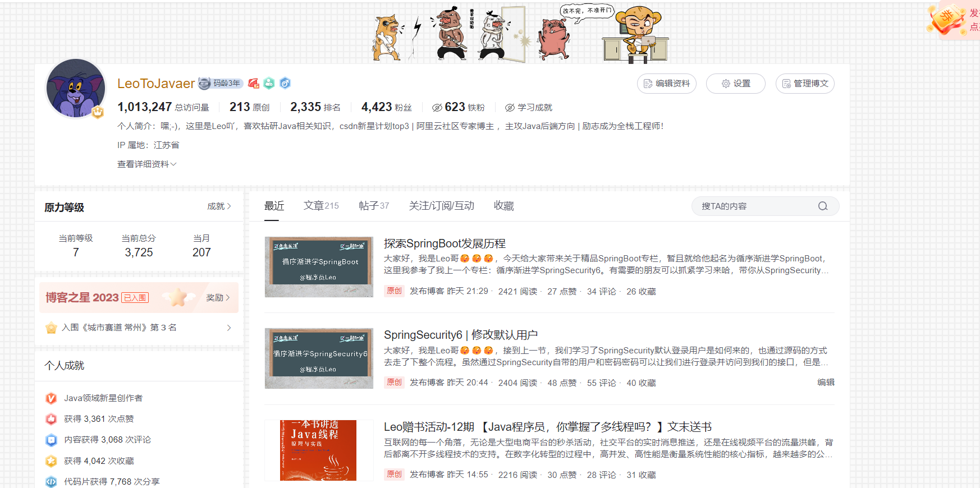Click the 213 原创 stat
The image size is (980, 488).
pyautogui.click(x=250, y=107)
